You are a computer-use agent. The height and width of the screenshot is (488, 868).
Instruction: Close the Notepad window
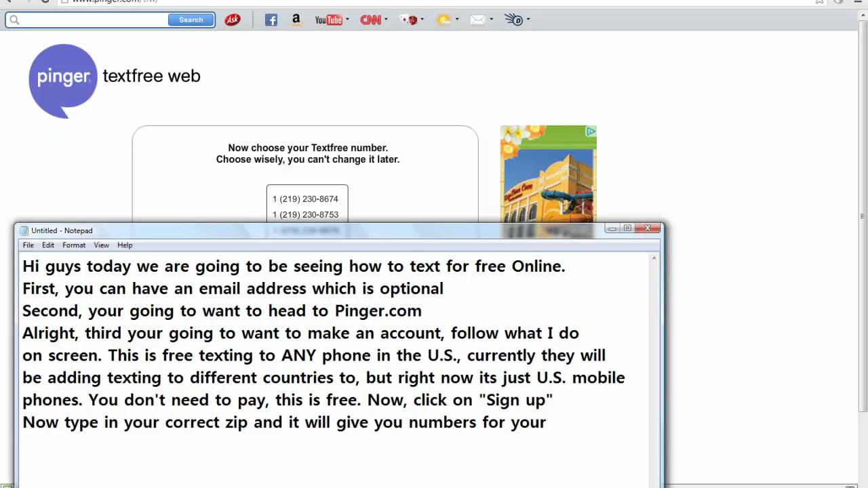coord(648,228)
